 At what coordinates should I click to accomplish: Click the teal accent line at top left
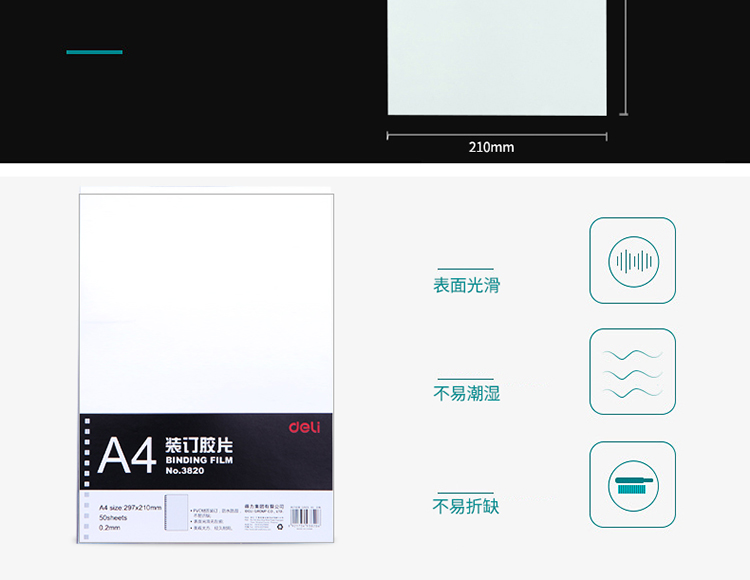coord(94,52)
